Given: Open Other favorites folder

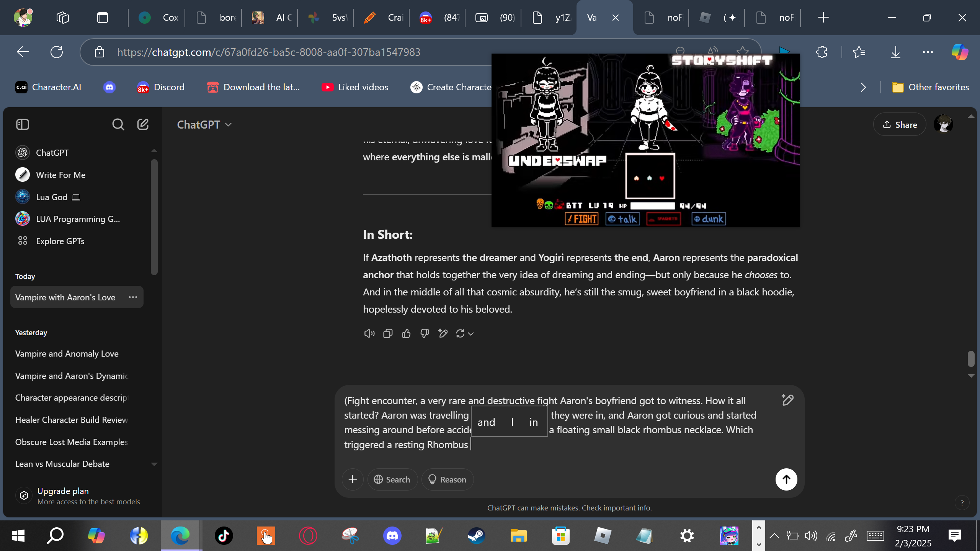Looking at the screenshot, I should coord(930,87).
